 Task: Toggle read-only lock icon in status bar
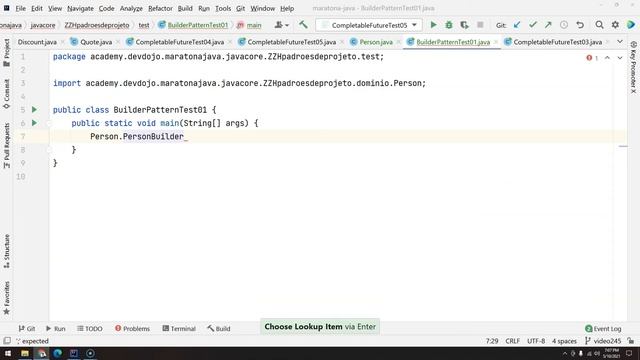(x=631, y=341)
